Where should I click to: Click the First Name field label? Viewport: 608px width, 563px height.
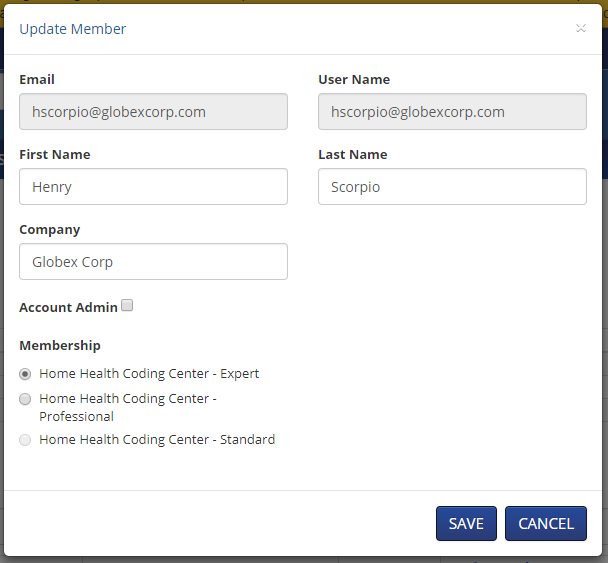pyautogui.click(x=55, y=154)
